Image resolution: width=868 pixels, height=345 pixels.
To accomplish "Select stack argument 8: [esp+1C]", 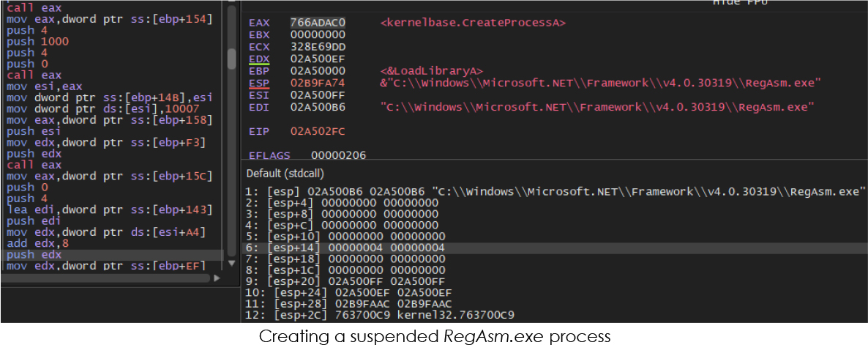I will pyautogui.click(x=345, y=270).
